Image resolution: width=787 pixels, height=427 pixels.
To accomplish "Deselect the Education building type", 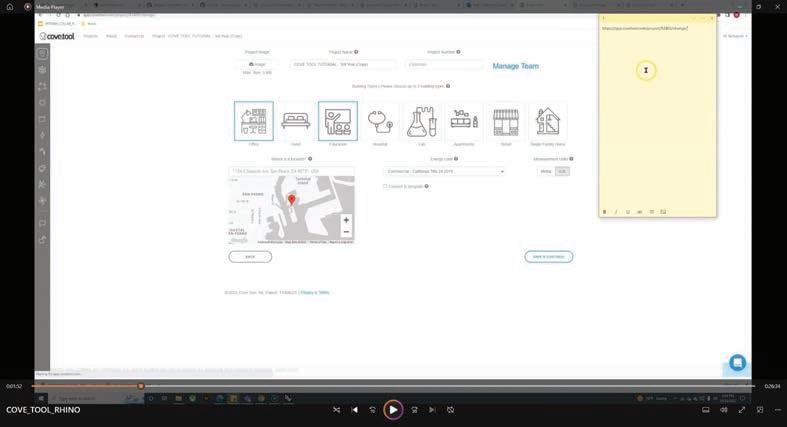I will pos(338,121).
